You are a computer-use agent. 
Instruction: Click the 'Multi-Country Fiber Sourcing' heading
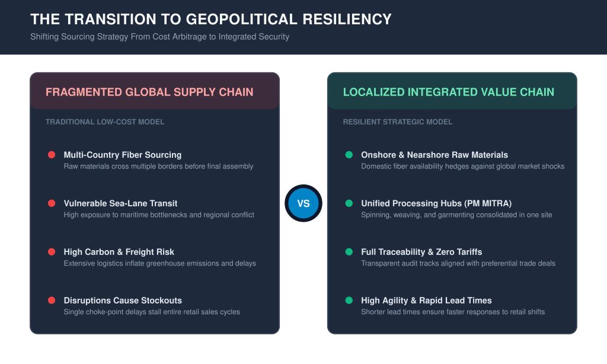123,155
